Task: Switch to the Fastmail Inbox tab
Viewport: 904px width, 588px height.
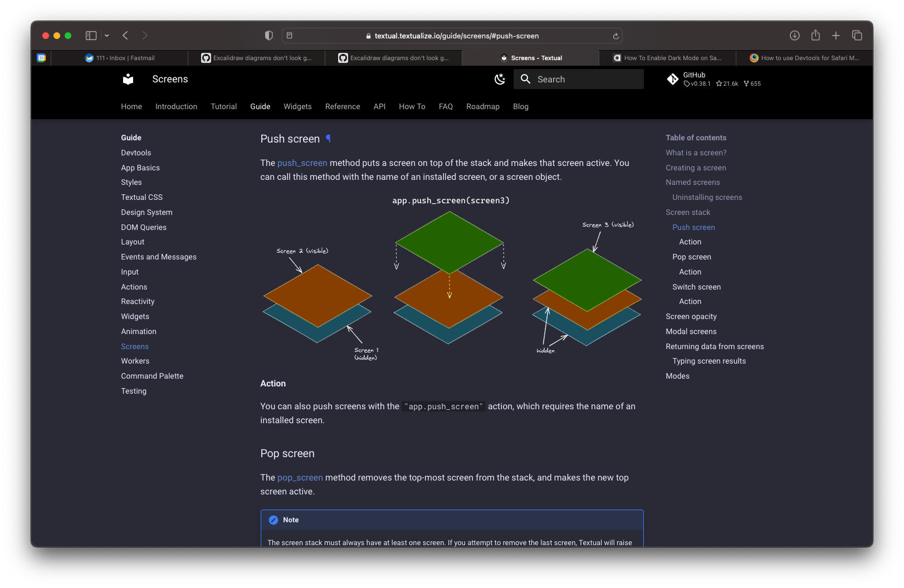Action: pos(120,58)
